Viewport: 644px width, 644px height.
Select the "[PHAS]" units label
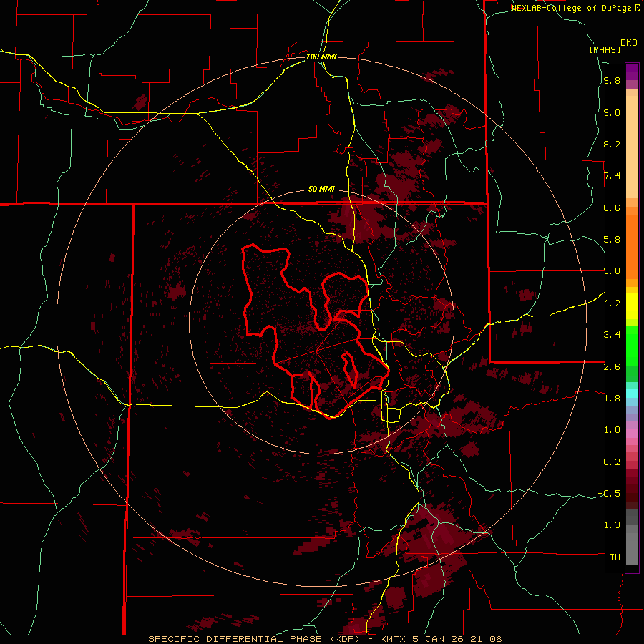coord(605,49)
